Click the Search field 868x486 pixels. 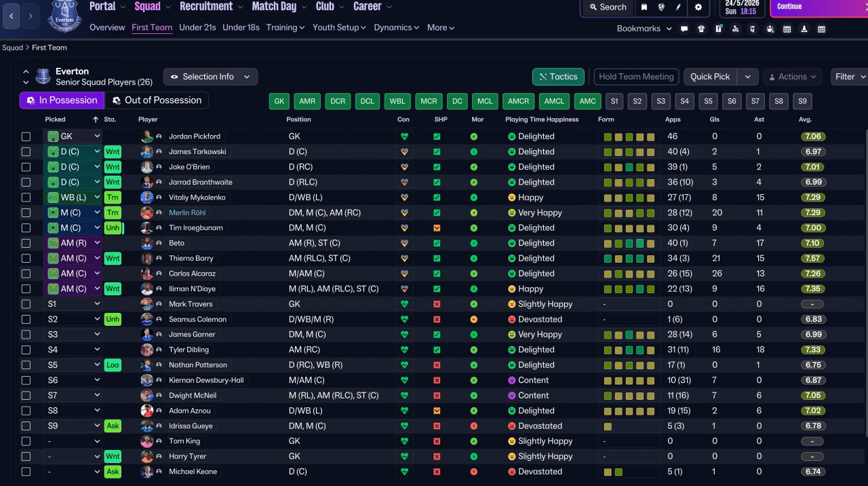[x=607, y=7]
